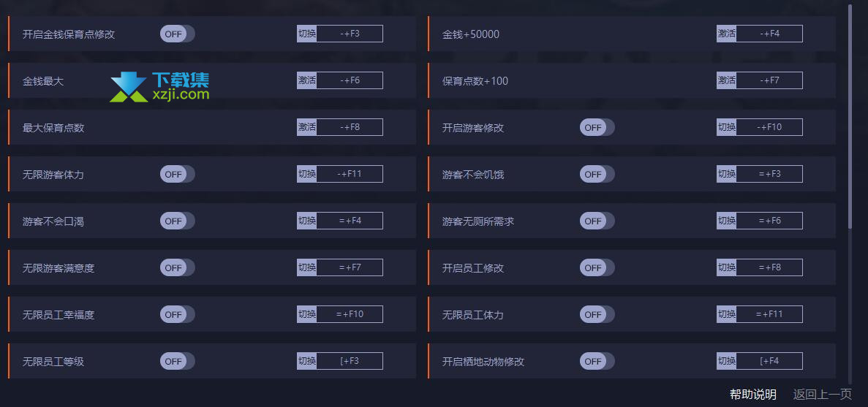
Task: Switch on 开启游客修改 toggle
Action: tap(597, 127)
